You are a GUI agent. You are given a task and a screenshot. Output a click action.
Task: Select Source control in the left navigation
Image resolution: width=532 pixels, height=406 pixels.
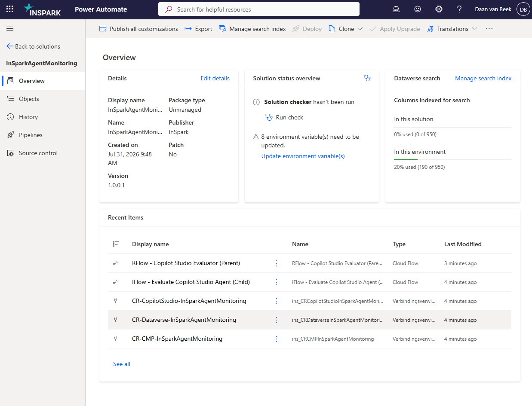tap(43, 153)
